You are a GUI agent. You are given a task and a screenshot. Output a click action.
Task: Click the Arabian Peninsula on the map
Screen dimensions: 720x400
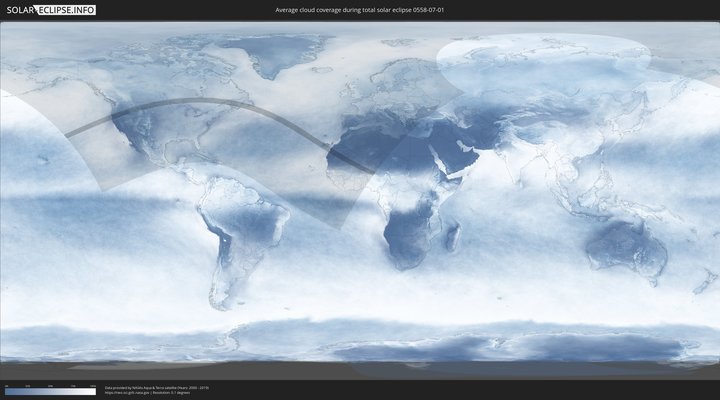452,156
